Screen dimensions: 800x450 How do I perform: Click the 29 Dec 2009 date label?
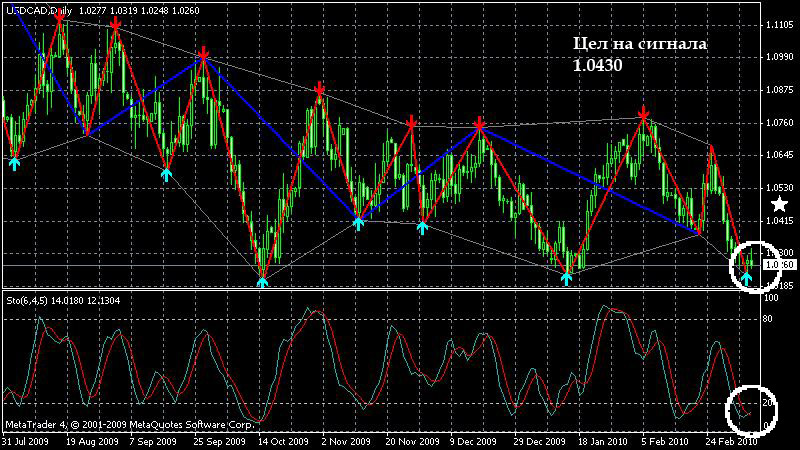click(540, 441)
